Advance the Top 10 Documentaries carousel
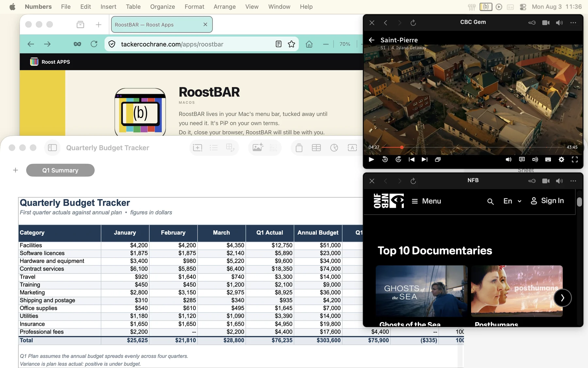This screenshot has height=368, width=588. pyautogui.click(x=563, y=298)
